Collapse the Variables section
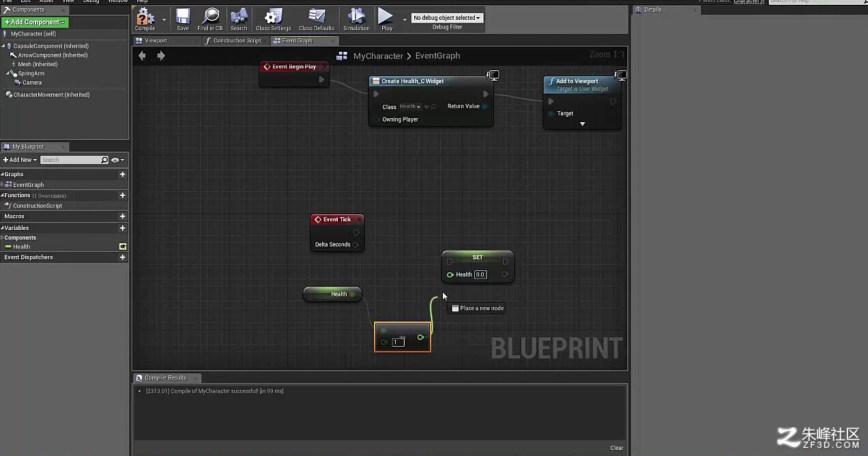This screenshot has width=868, height=456. [x=3, y=228]
